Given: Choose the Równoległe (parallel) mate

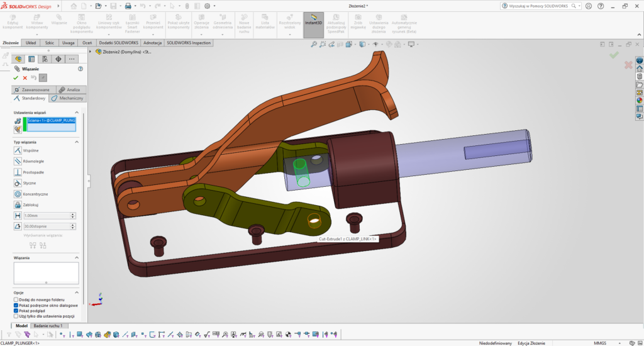Looking at the screenshot, I should pyautogui.click(x=18, y=161).
